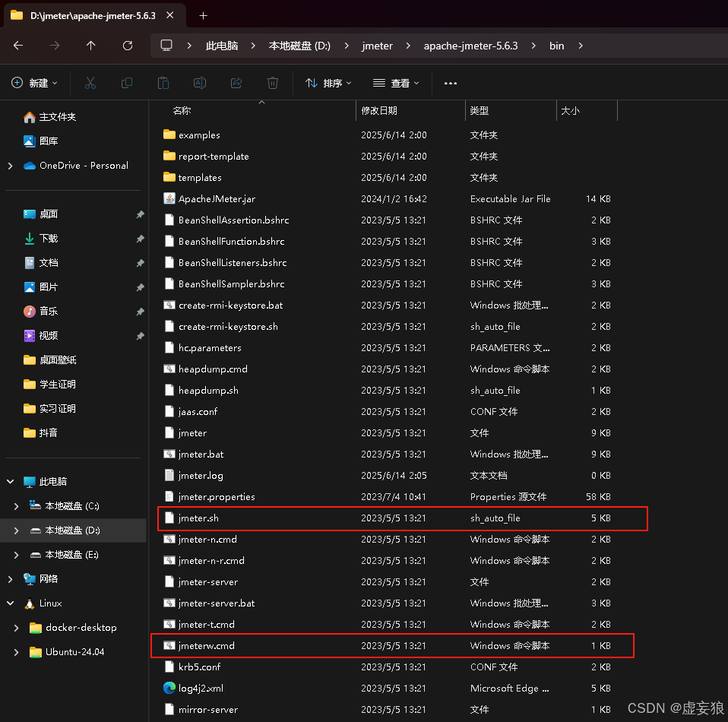The image size is (728, 722).
Task: Select the heapdump.cmd script icon
Action: point(169,369)
